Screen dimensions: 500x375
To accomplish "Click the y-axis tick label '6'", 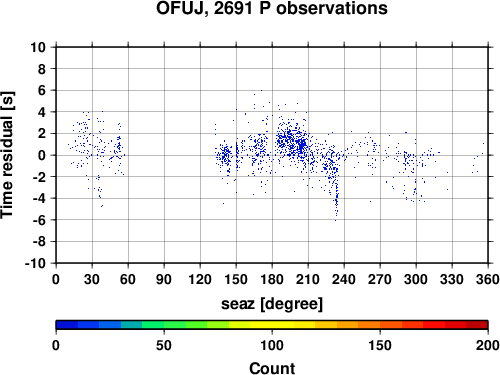I will pos(42,91).
